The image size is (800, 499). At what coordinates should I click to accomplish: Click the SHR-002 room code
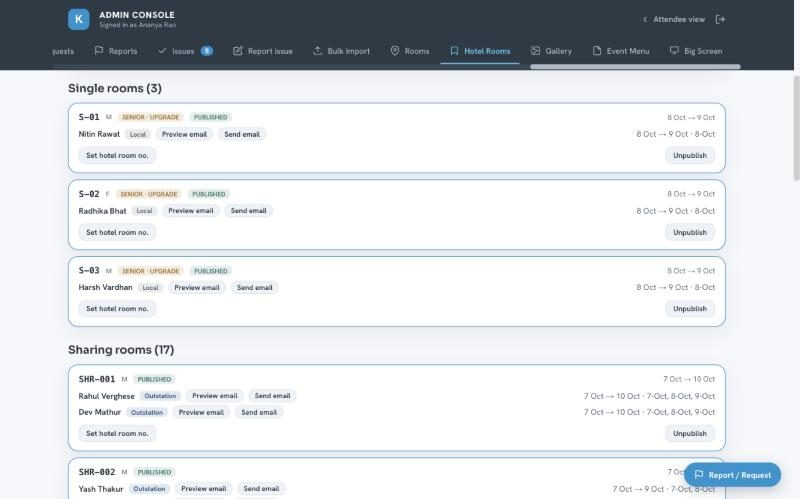[x=97, y=472]
